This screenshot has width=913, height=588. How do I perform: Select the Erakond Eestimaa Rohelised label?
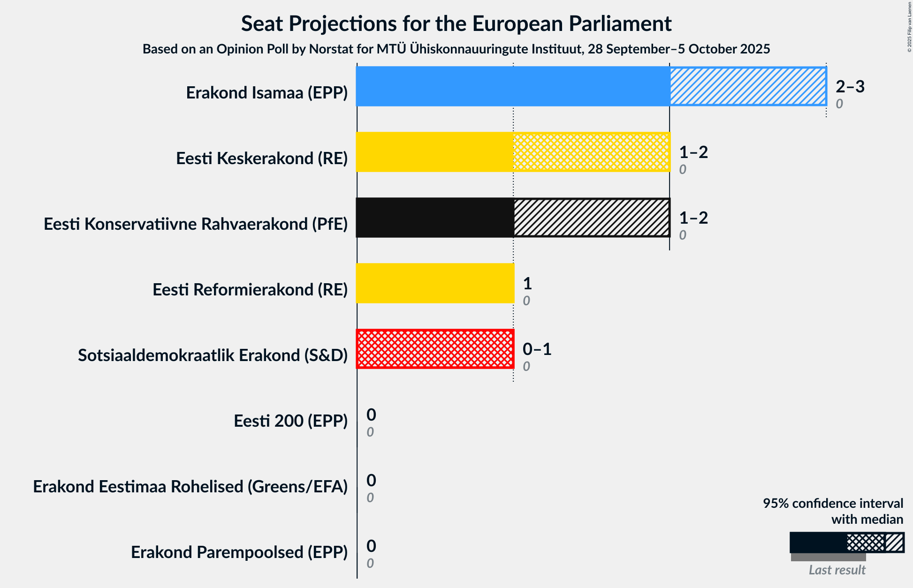pos(190,487)
